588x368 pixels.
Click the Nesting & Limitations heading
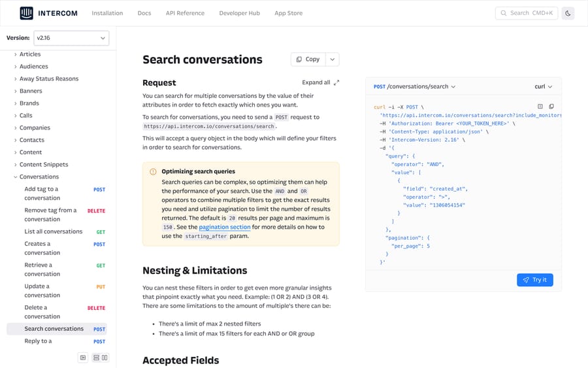(x=195, y=271)
